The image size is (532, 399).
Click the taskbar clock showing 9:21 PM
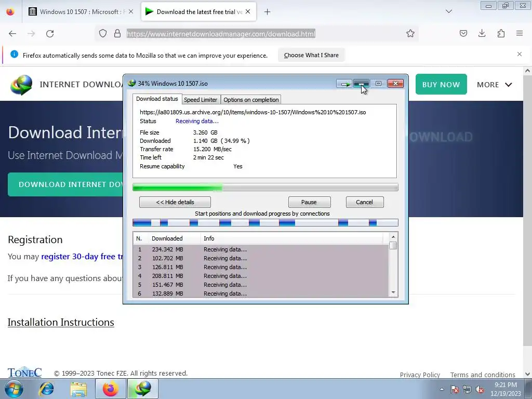coord(506,389)
